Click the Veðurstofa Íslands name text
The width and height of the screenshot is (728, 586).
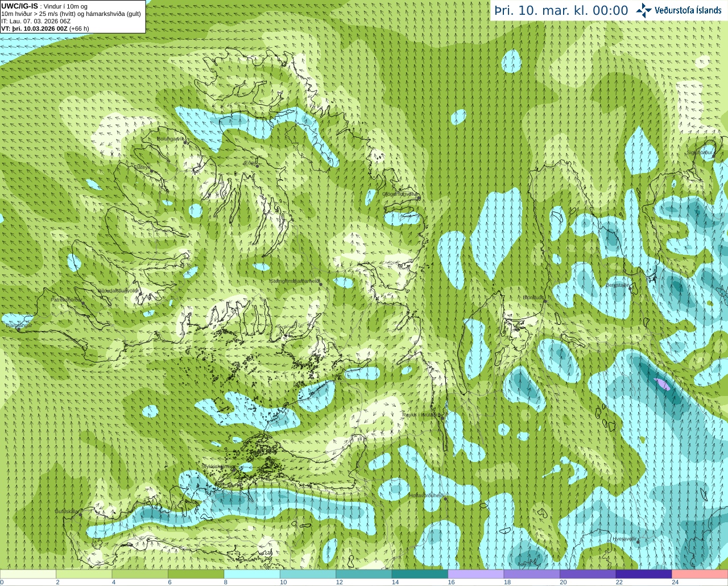click(688, 10)
